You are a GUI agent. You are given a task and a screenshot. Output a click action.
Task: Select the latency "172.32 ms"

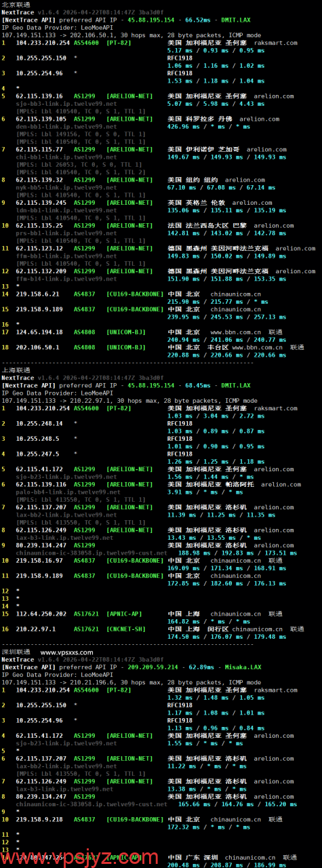tap(185, 827)
